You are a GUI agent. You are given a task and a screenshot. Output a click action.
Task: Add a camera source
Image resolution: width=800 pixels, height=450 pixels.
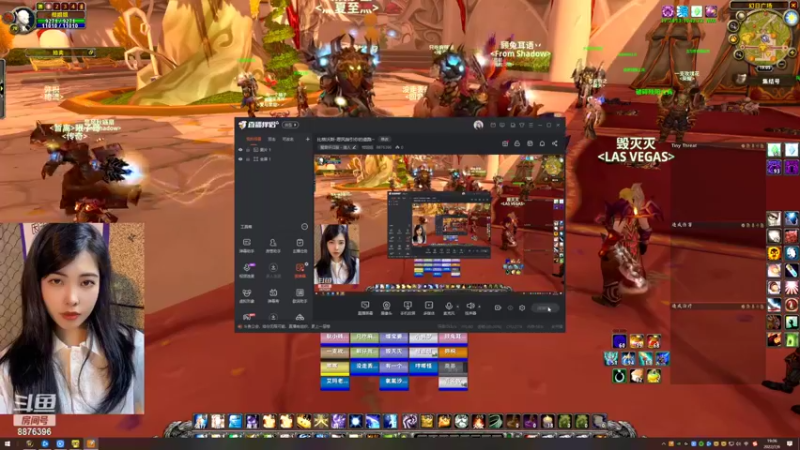point(386,308)
